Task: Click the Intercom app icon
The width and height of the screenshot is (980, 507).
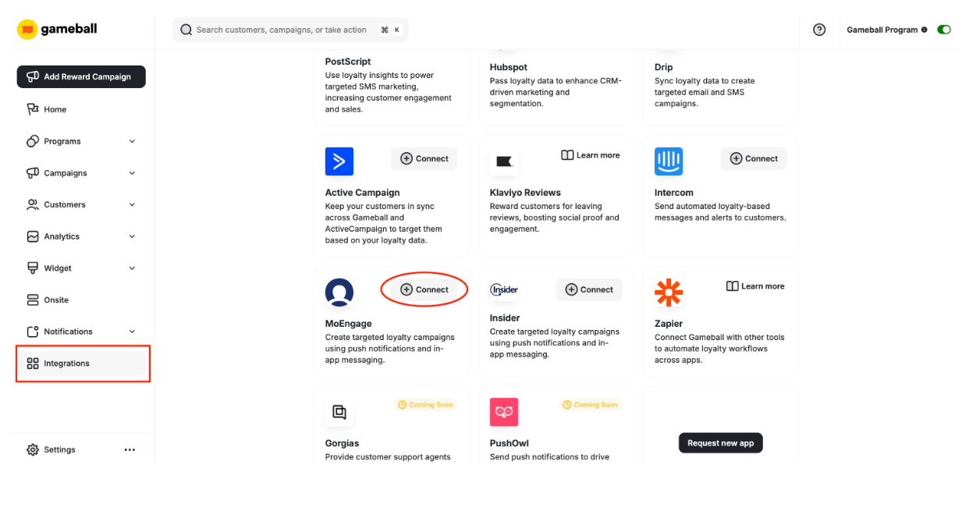Action: tap(669, 161)
